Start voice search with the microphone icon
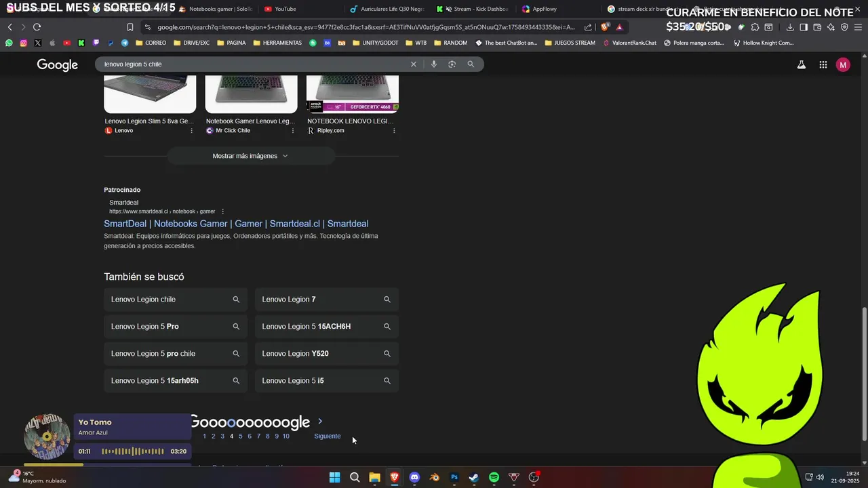868x488 pixels. point(434,64)
